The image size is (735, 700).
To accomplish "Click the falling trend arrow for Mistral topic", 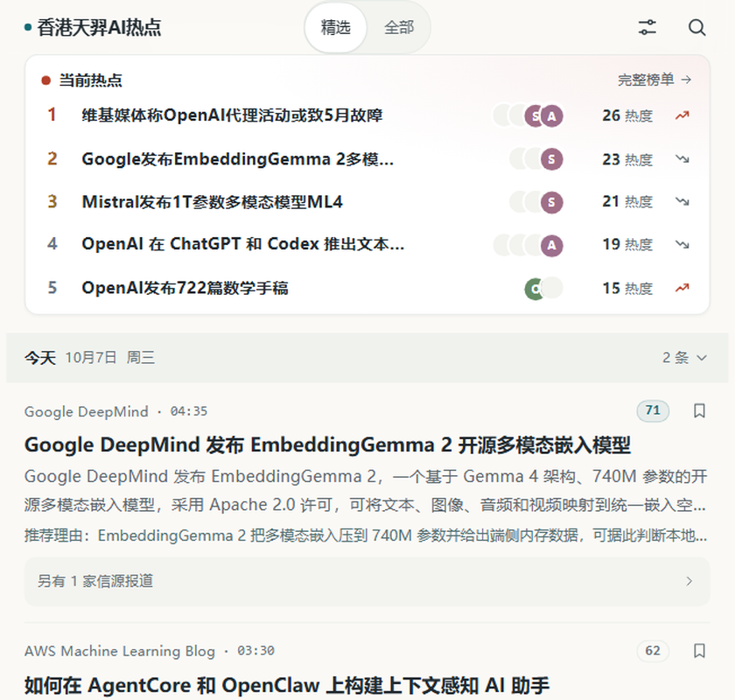I will point(682,201).
